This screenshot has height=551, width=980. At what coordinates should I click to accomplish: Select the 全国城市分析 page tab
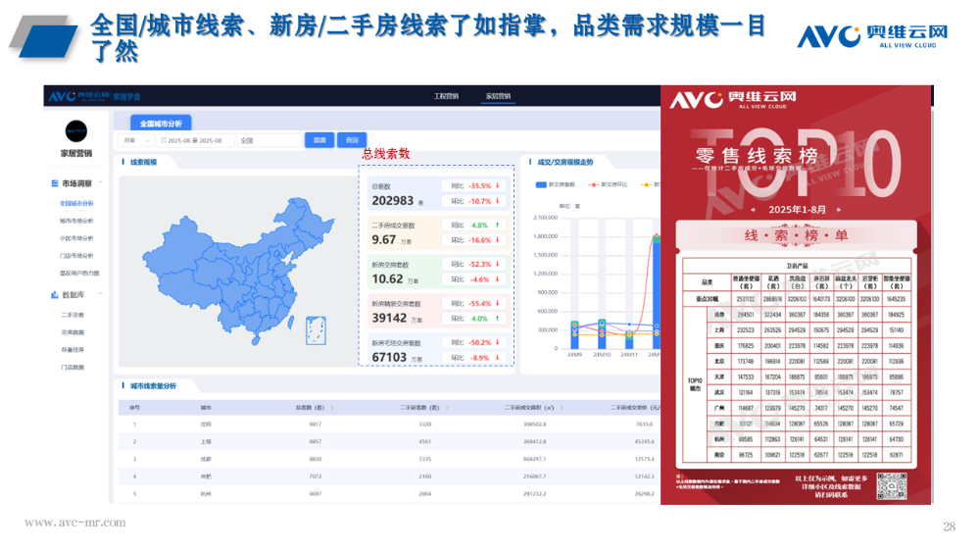tap(161, 124)
